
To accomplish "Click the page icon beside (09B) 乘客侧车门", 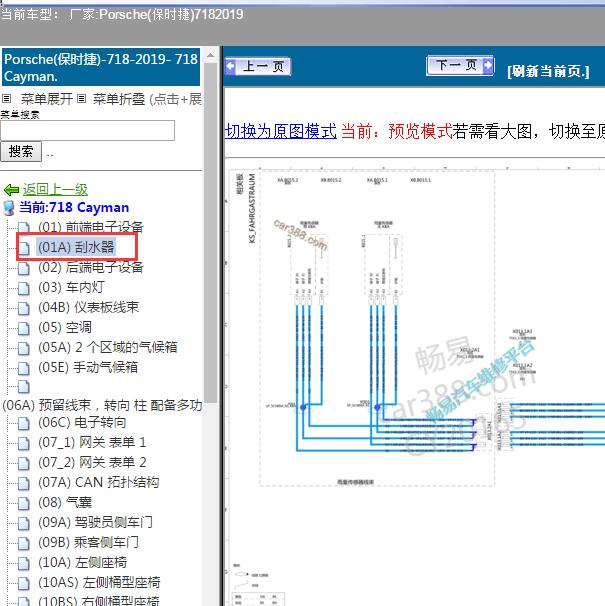I will point(24,544).
